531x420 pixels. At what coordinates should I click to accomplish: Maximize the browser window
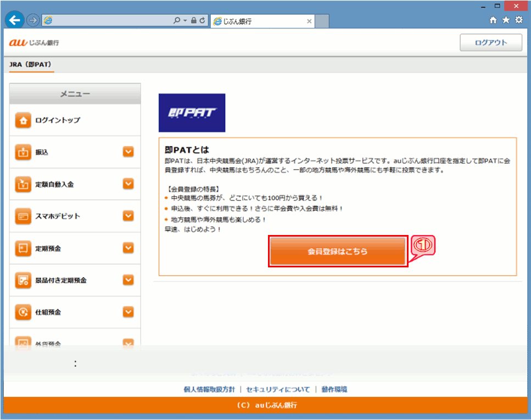click(x=497, y=6)
